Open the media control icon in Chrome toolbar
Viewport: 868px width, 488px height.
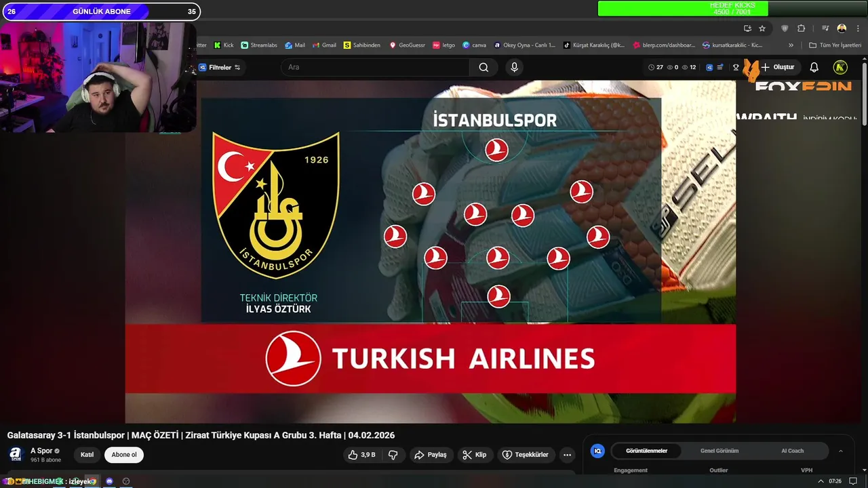point(825,28)
